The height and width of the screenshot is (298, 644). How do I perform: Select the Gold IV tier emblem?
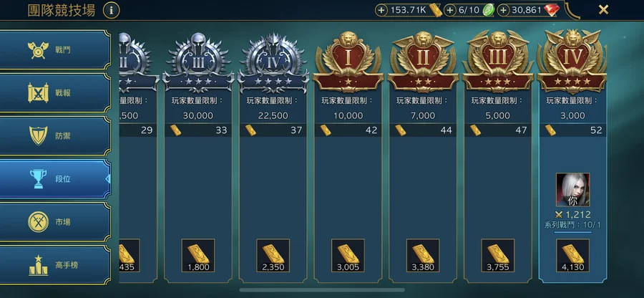point(572,61)
